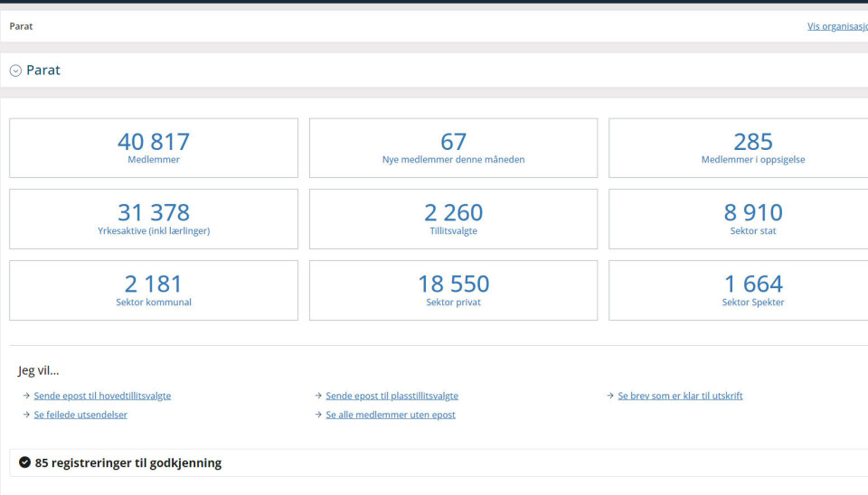
Task: Click the Parat section heading
Action: (43, 70)
